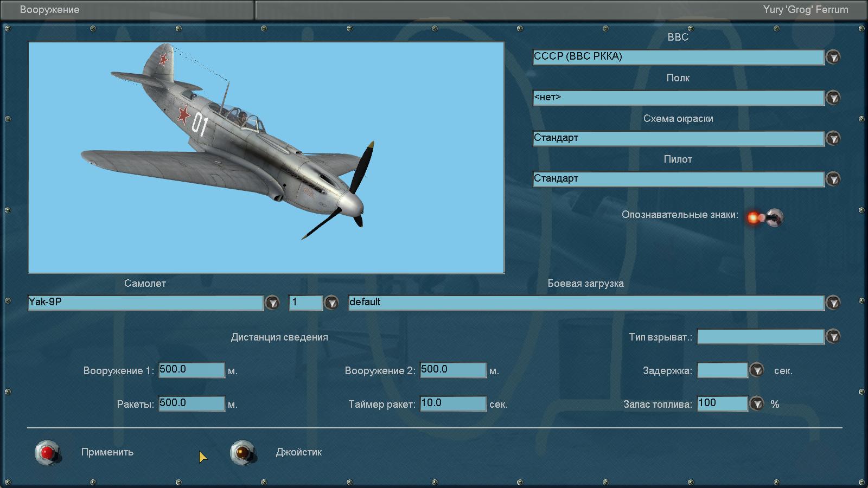Open the ВВС country dropdown arrow
The image size is (868, 488).
coord(833,57)
